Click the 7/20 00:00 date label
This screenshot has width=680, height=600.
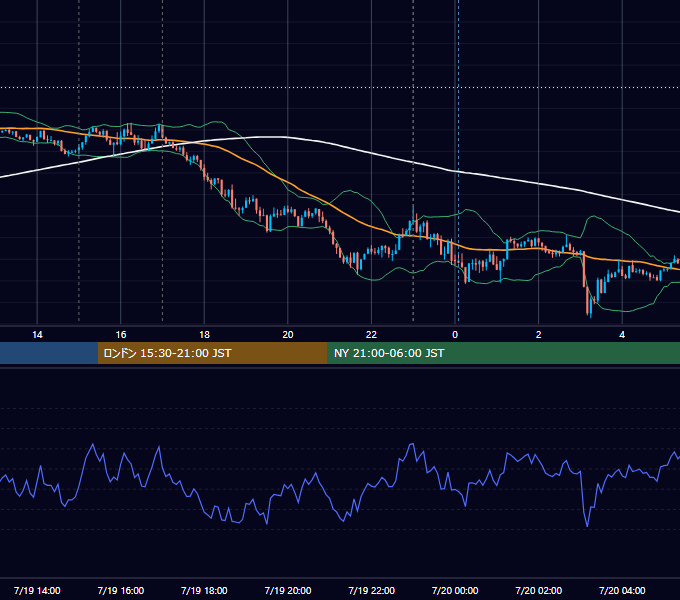click(x=455, y=590)
